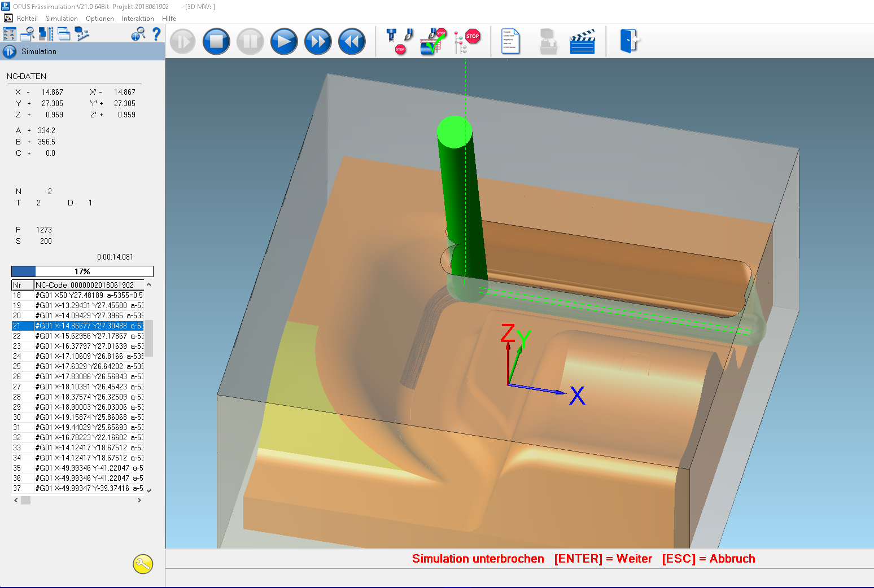Click the Simulation panel header icon
The height and width of the screenshot is (588, 874).
(x=10, y=51)
